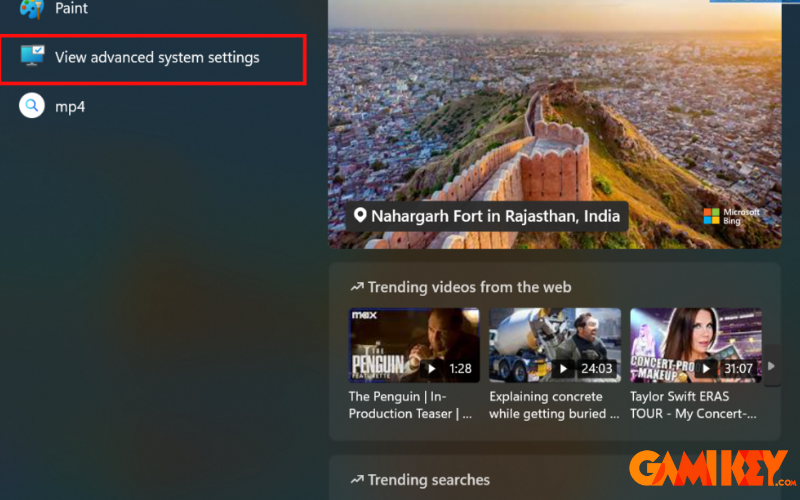Select the Trending videos from the web heading
The height and width of the screenshot is (500, 800).
coord(469,287)
